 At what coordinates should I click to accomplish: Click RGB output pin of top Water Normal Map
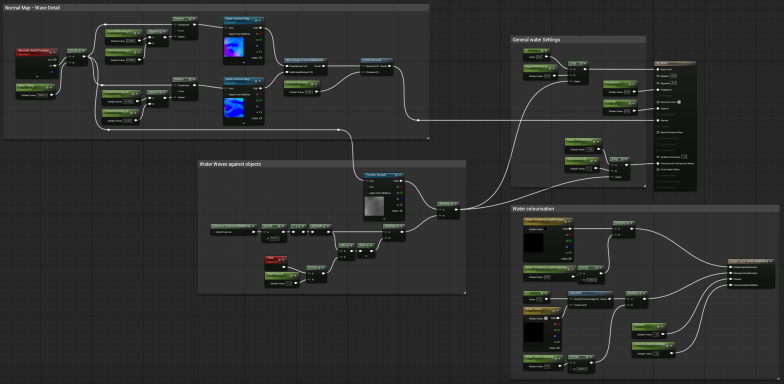(x=260, y=28)
